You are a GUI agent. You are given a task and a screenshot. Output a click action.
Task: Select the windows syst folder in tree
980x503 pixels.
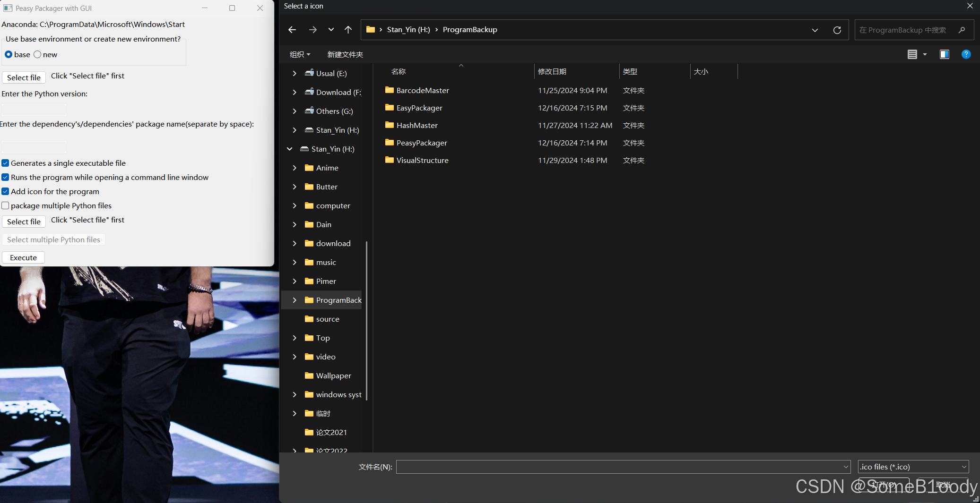333,394
